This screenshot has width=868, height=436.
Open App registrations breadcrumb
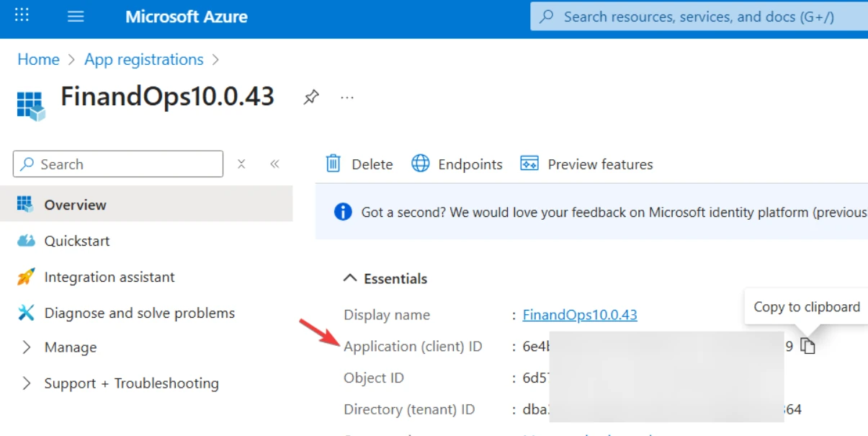point(144,60)
